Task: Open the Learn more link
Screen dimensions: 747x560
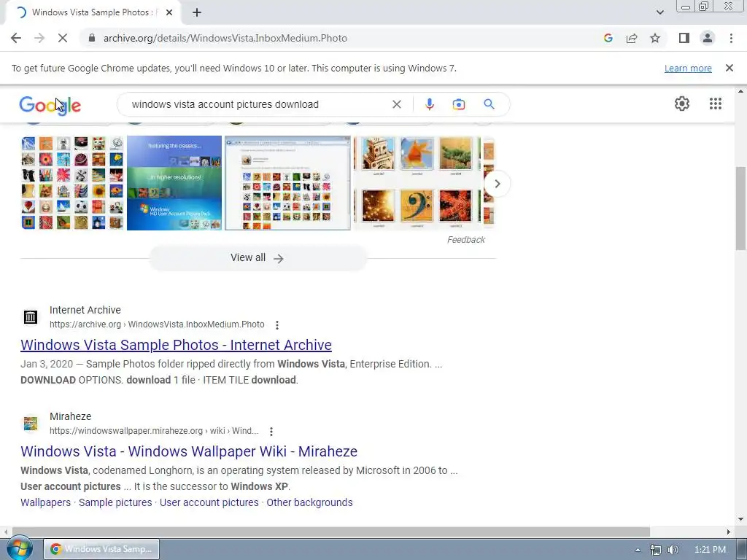Action: (688, 68)
